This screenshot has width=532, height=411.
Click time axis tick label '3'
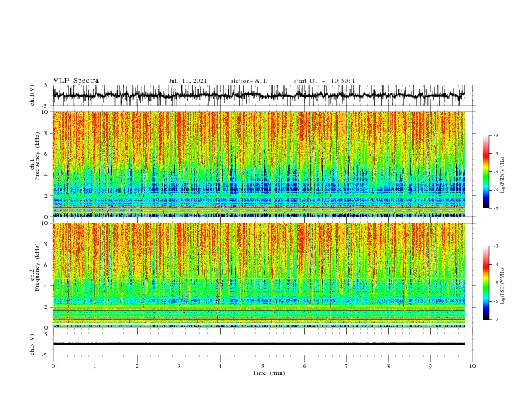[179, 366]
